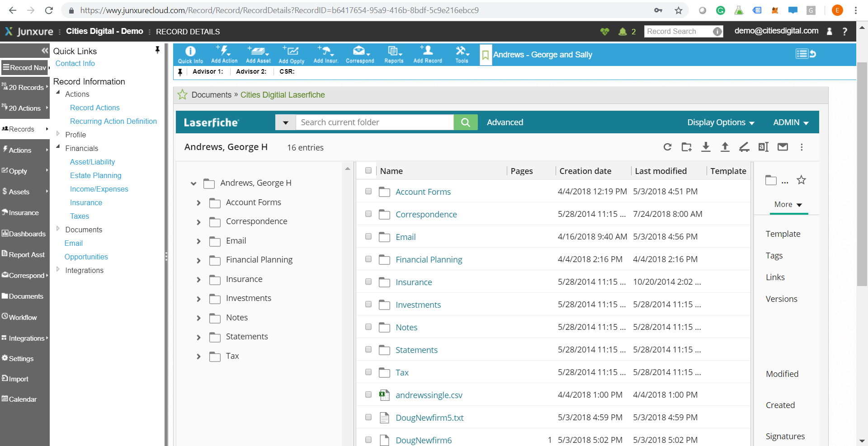This screenshot has width=868, height=446.
Task: Expand the Tax tree folder
Action: pyautogui.click(x=198, y=357)
